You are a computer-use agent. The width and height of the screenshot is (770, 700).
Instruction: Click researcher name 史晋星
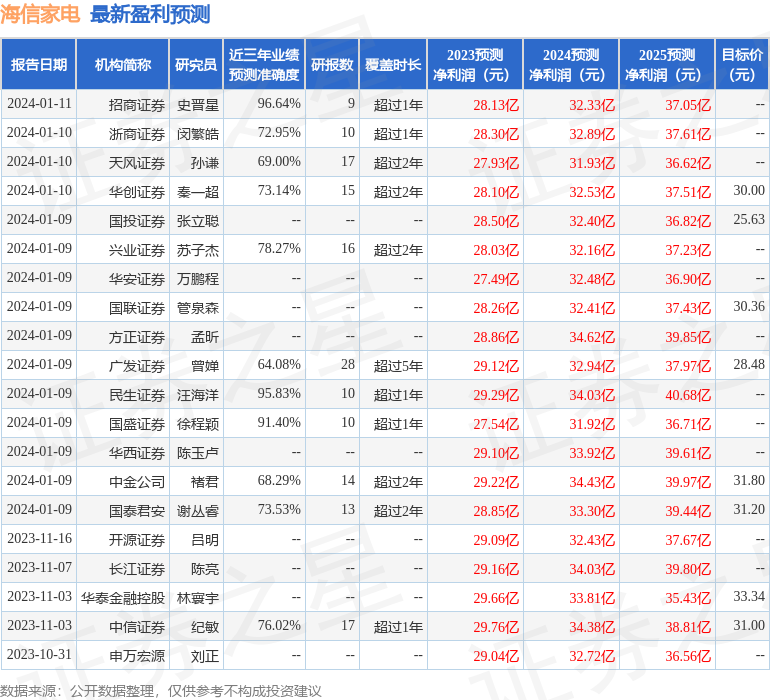(197, 105)
